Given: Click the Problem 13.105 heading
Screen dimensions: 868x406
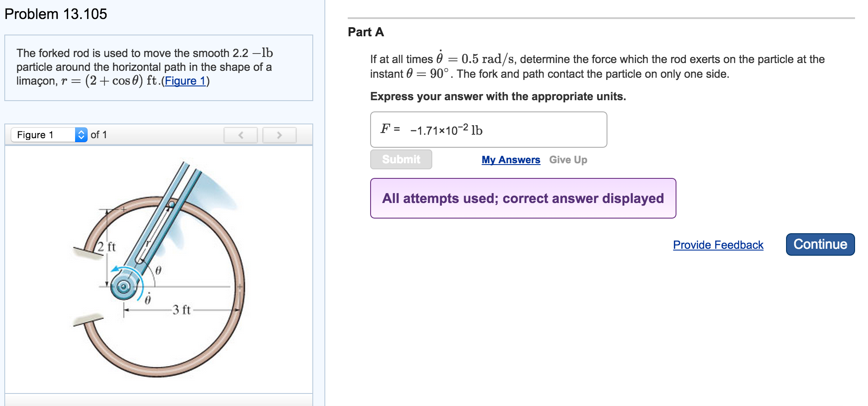Looking at the screenshot, I should (x=56, y=14).
